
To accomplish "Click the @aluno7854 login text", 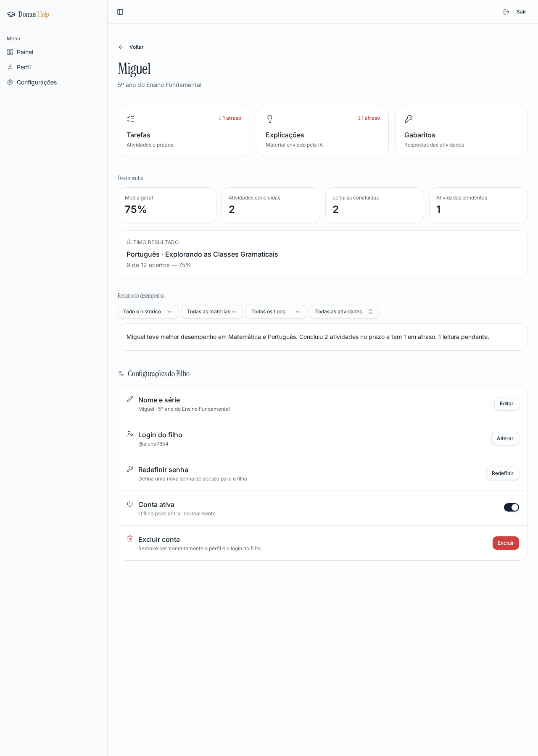I will click(153, 444).
